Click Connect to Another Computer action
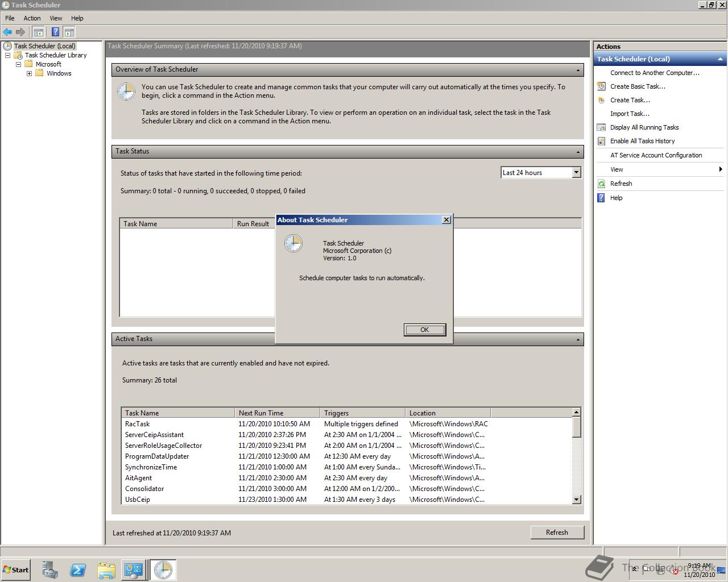 point(655,73)
